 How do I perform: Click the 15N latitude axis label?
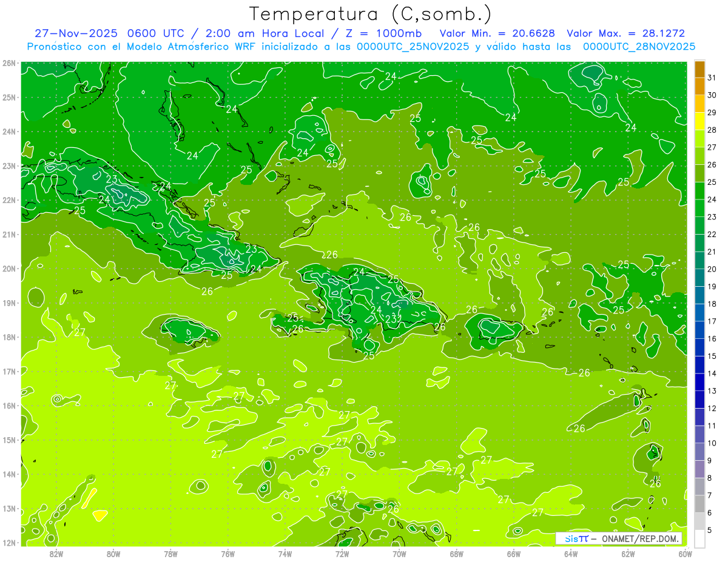tap(9, 440)
